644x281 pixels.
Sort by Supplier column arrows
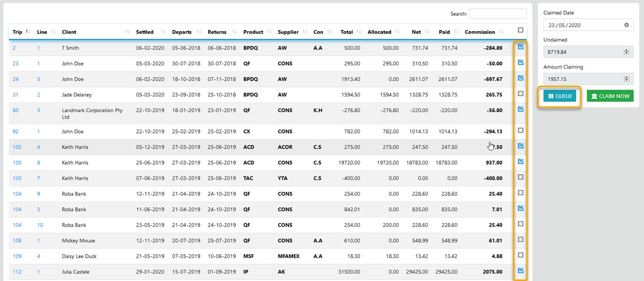pos(304,32)
